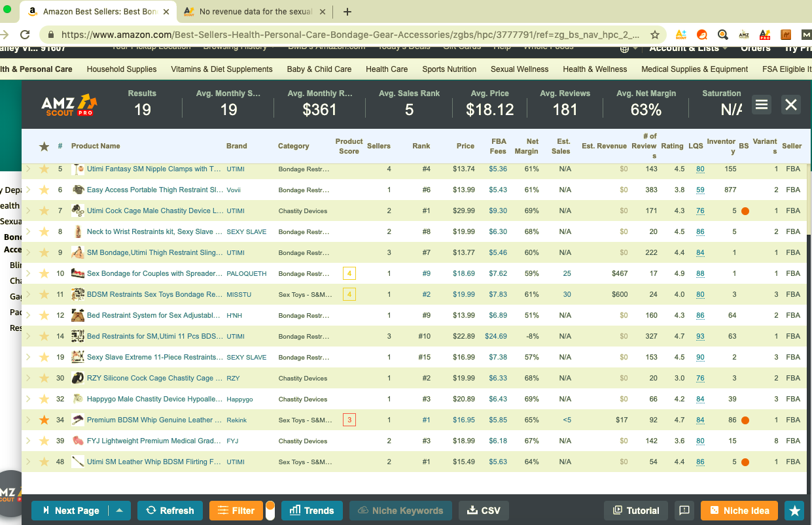This screenshot has height=525, width=812.
Task: Sort the table by the Price column header
Action: click(465, 146)
